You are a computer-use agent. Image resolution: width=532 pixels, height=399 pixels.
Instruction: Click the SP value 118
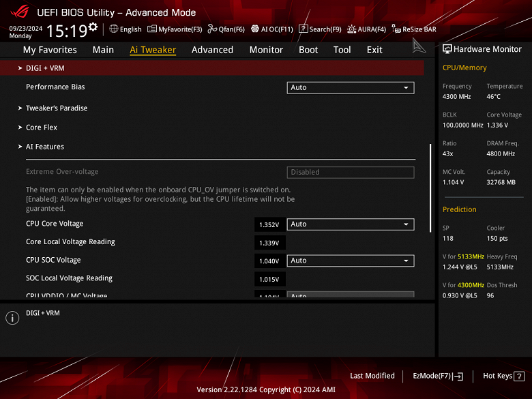448,239
